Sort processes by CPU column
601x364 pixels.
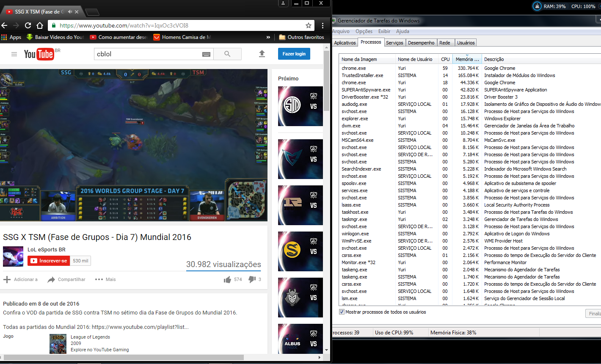pyautogui.click(x=445, y=59)
